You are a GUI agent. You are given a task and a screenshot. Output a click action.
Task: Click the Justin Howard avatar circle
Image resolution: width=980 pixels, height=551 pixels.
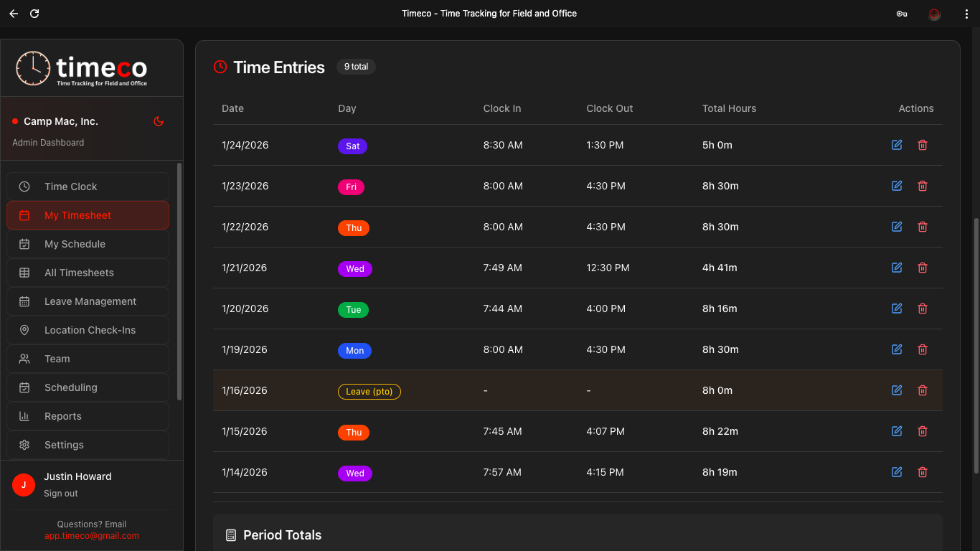coord(24,485)
